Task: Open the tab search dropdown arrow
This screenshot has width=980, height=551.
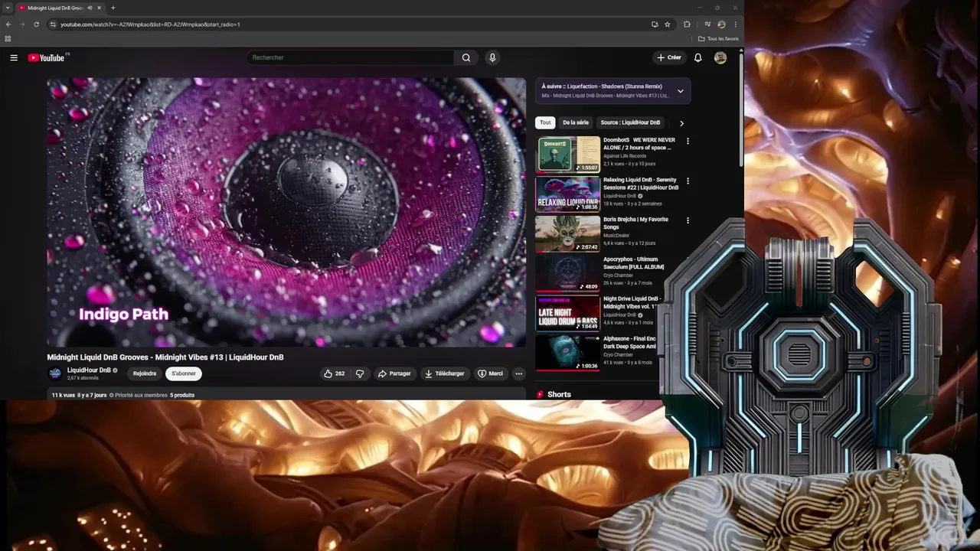Action: (x=8, y=8)
